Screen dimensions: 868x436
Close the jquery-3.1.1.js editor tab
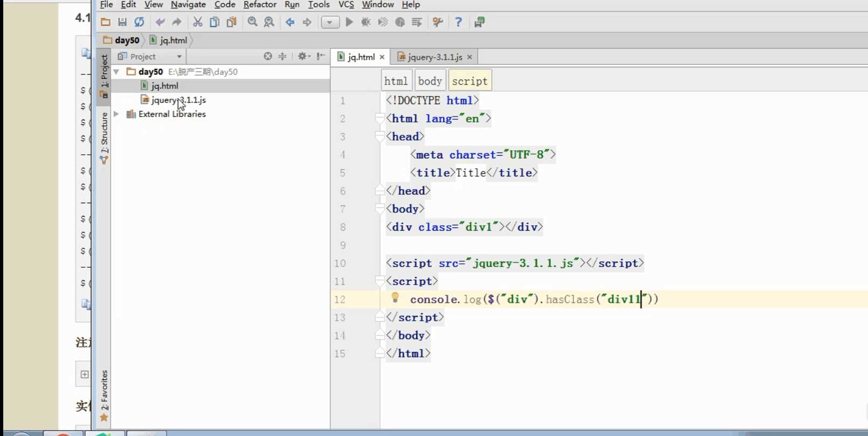point(470,57)
